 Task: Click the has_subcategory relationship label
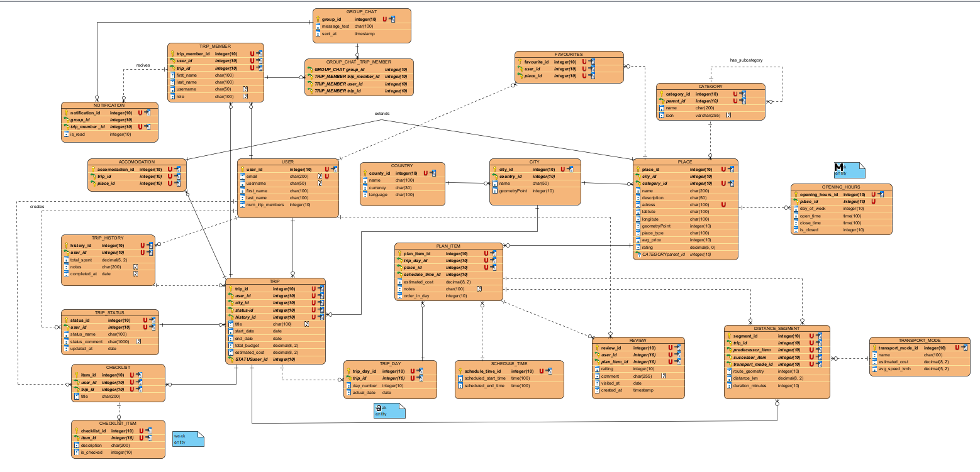tap(746, 60)
